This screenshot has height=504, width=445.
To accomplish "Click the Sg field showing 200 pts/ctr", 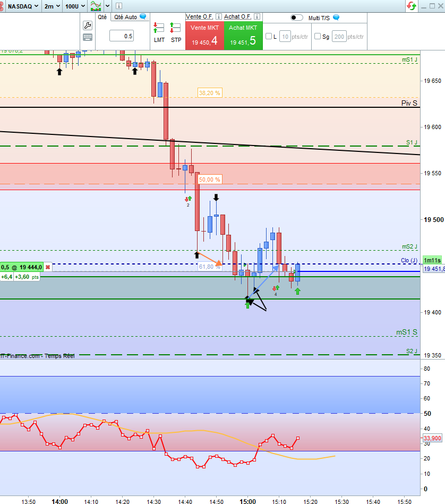I will [x=339, y=37].
